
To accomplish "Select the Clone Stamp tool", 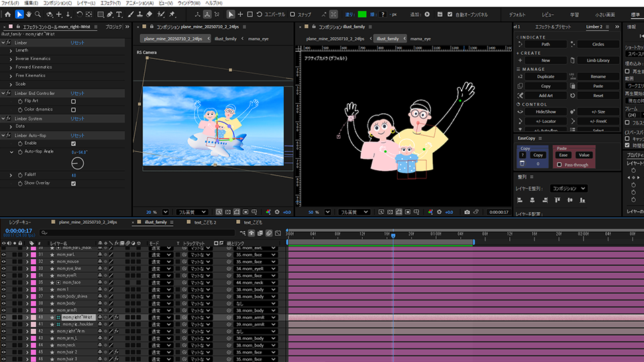I will [140, 14].
